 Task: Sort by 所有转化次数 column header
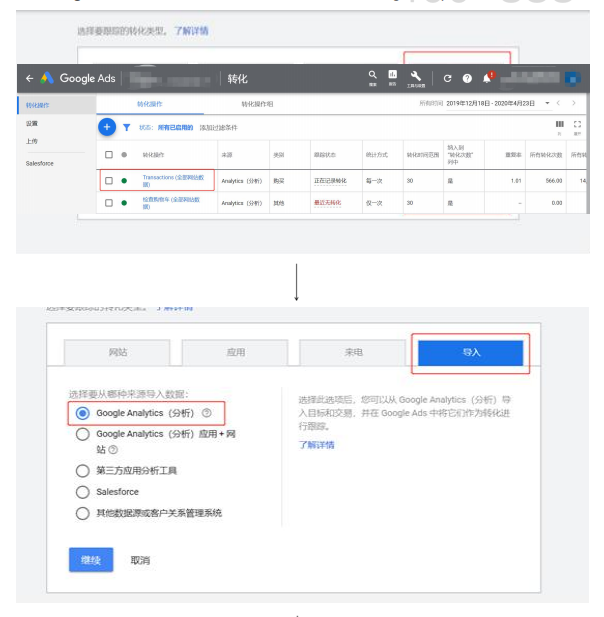click(x=546, y=155)
